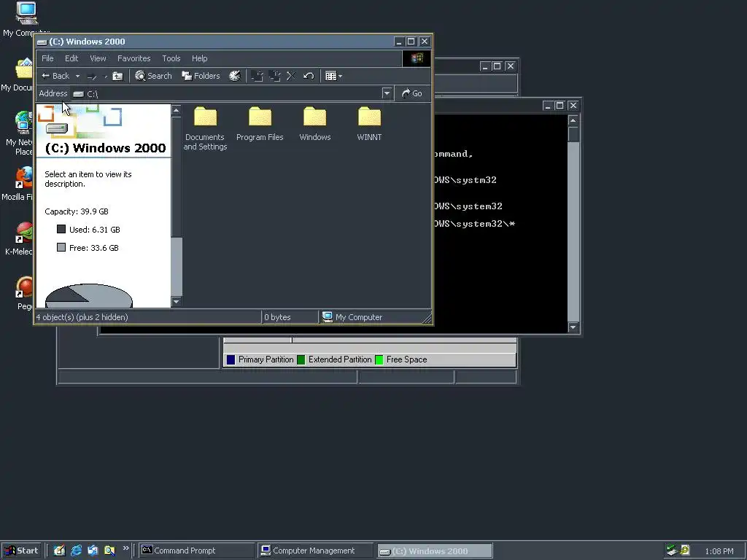The width and height of the screenshot is (747, 560).
Task: Click My Computer in the status bar
Action: pyautogui.click(x=352, y=317)
